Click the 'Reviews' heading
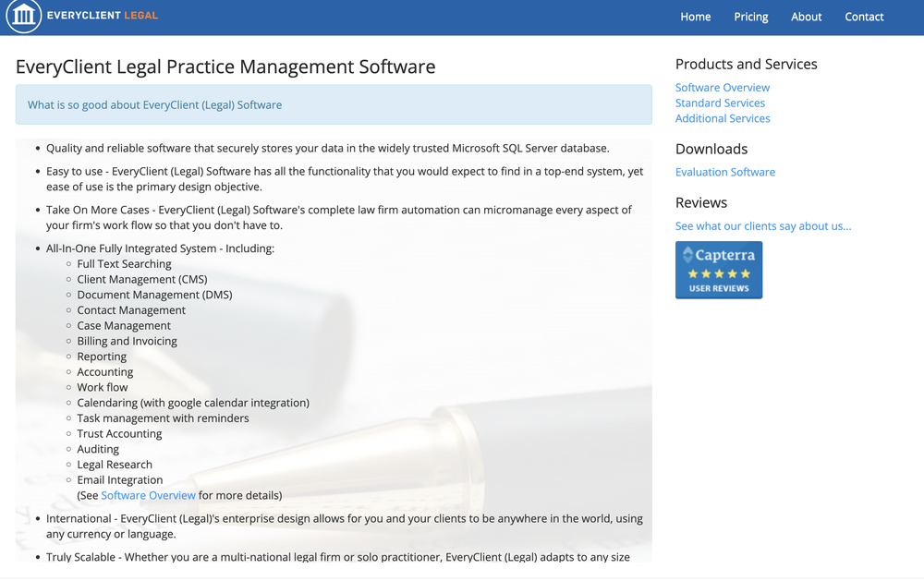924x581 pixels. (x=701, y=202)
